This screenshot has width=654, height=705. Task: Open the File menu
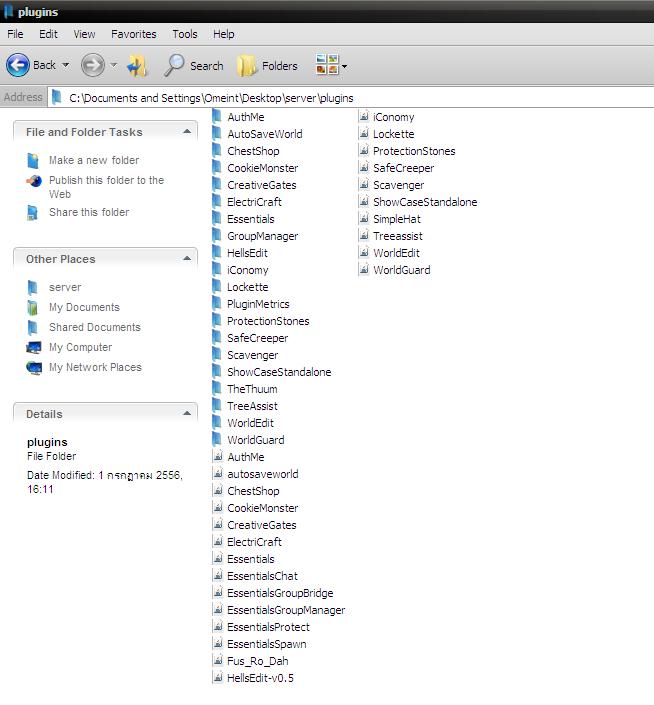(x=15, y=34)
